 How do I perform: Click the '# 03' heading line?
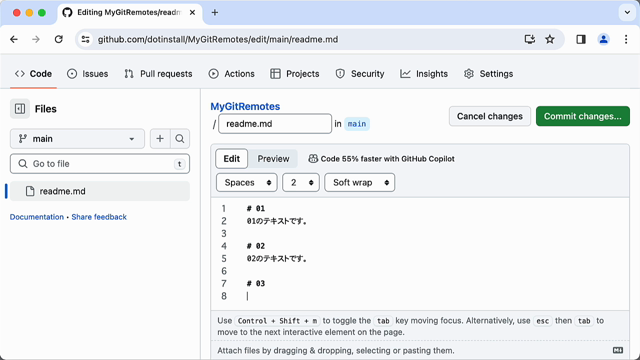pos(256,284)
